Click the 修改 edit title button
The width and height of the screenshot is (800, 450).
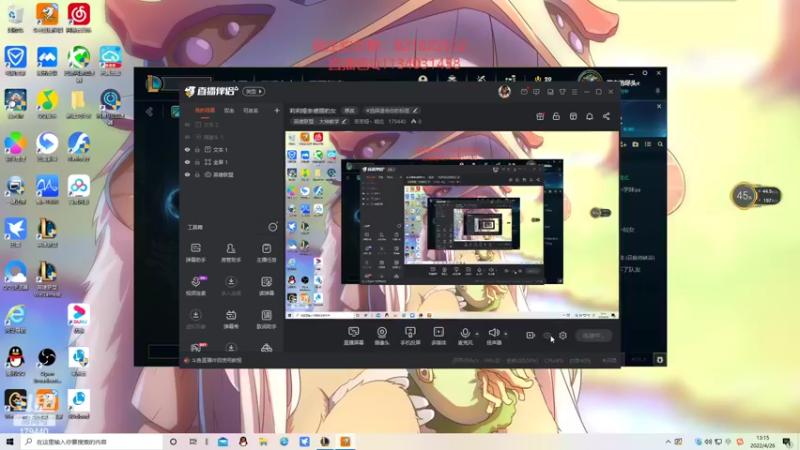[x=349, y=111]
